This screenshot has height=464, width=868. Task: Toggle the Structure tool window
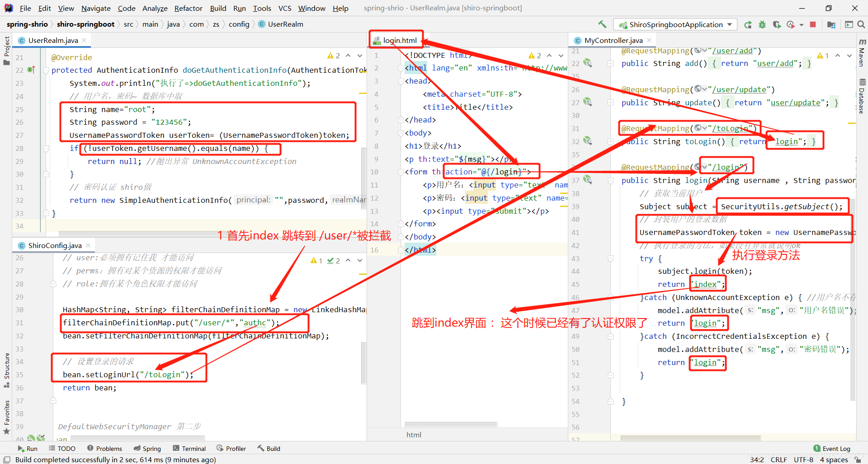pyautogui.click(x=6, y=370)
